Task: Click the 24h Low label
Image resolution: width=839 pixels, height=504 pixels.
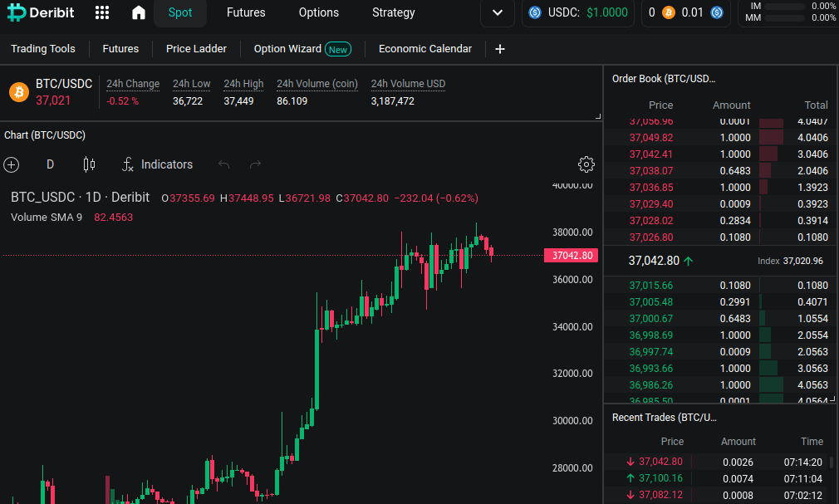Action: [x=191, y=84]
